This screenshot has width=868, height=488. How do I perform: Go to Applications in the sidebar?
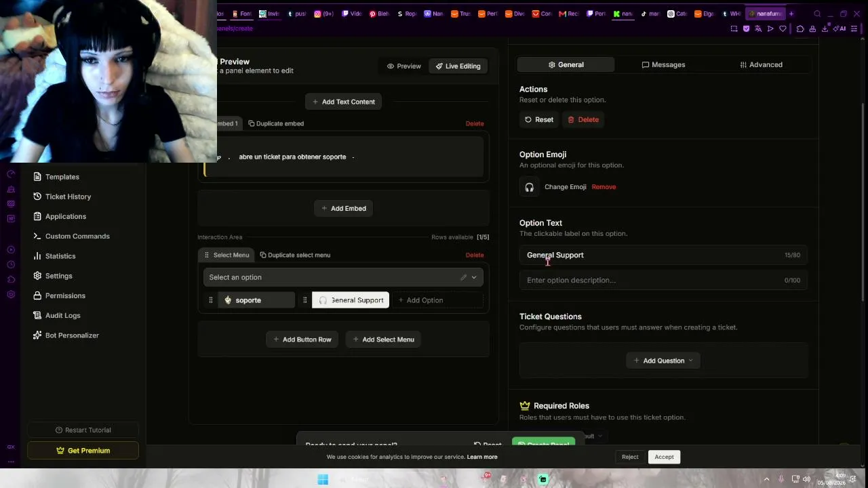[x=60, y=216]
